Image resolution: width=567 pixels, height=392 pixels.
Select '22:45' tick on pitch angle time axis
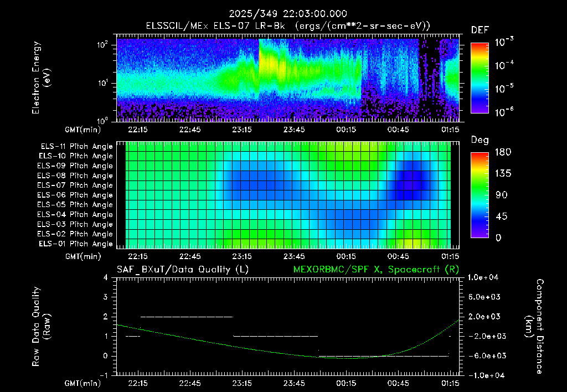[x=190, y=256]
